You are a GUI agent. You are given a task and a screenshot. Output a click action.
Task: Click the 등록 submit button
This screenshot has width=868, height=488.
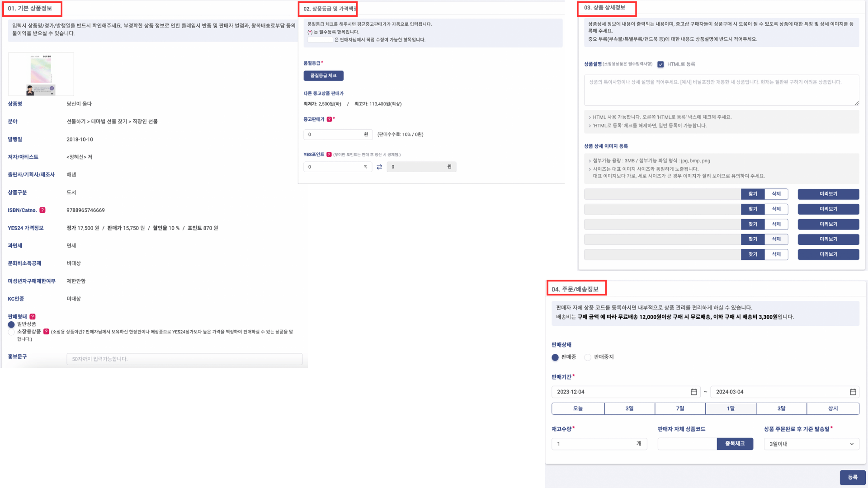[852, 477]
